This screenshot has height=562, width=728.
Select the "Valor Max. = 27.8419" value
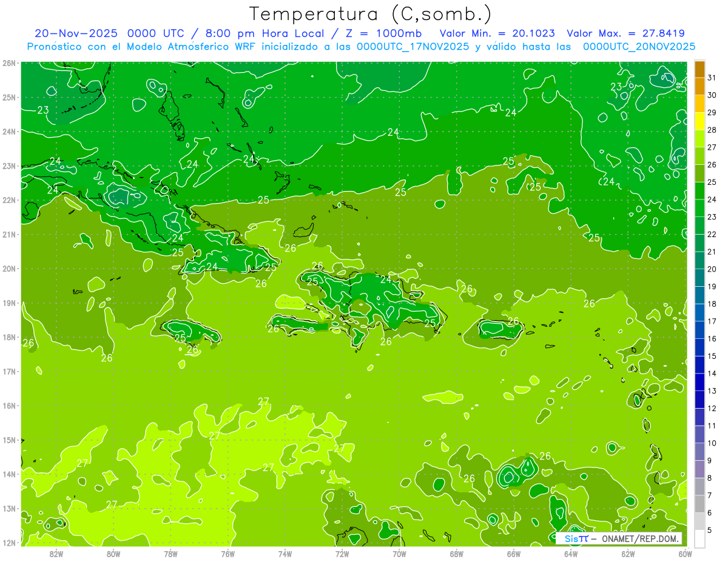point(625,33)
